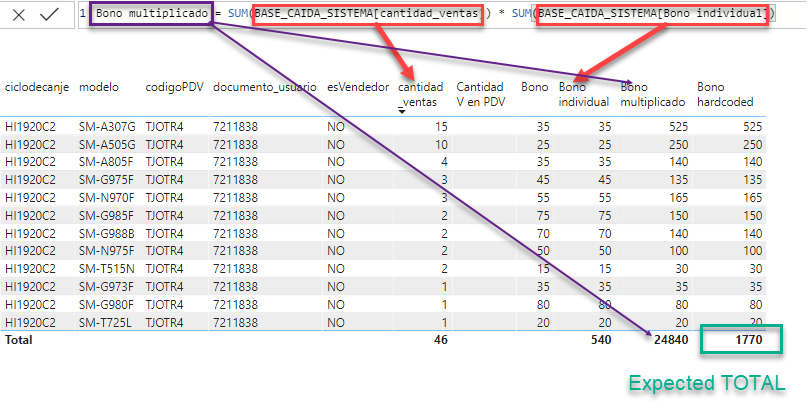
Task: Select the SM-T725L model cell
Action: (105, 323)
